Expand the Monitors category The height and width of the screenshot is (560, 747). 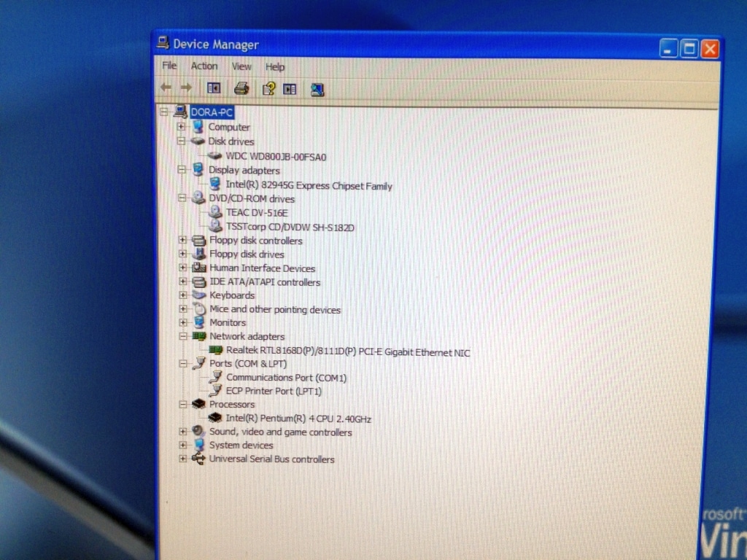click(182, 322)
